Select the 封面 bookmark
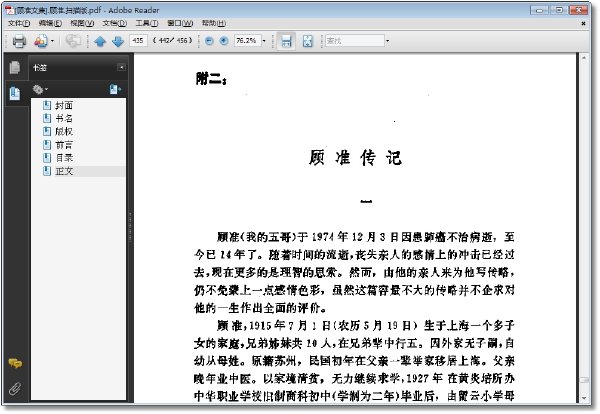The width and height of the screenshot is (600, 414). click(x=64, y=105)
